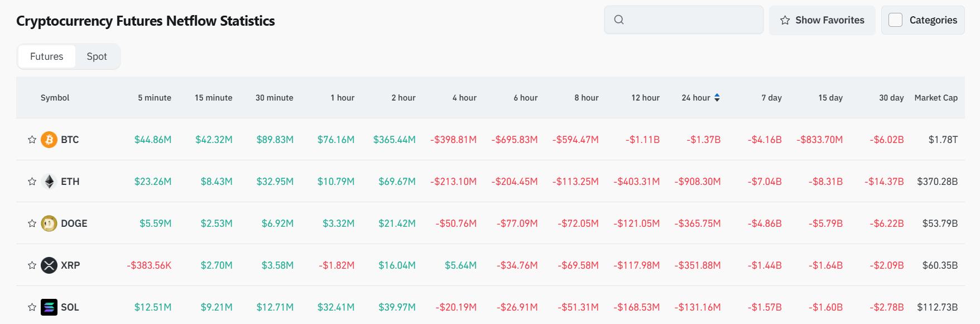Sort by the 1 hour column
The width and height of the screenshot is (980, 324).
(342, 98)
